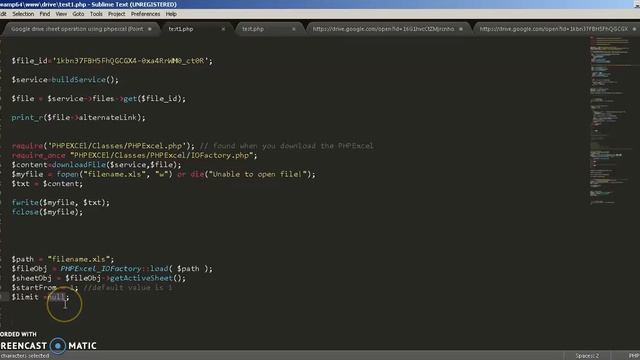640x360 pixels.
Task: Click the $startFrom line
Action: coord(92,287)
